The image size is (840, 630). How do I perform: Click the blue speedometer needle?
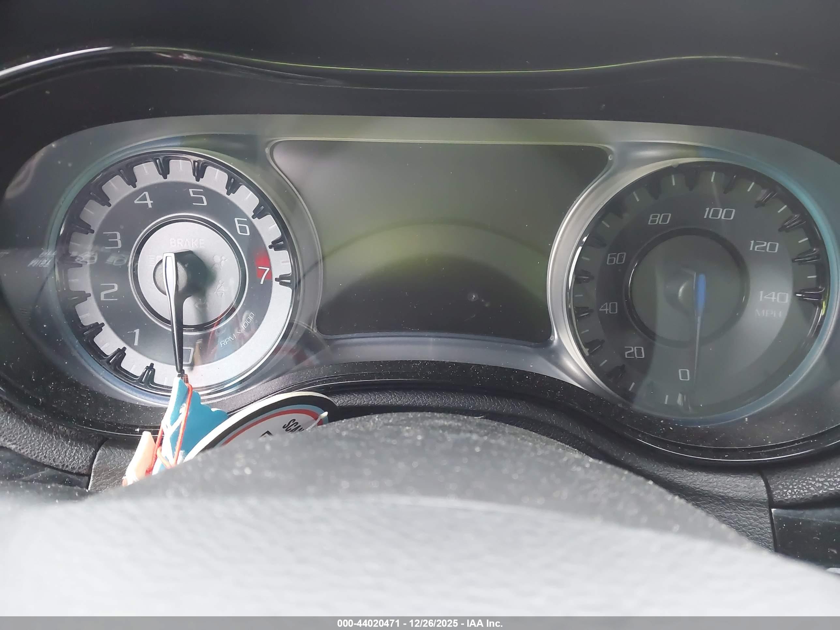click(x=699, y=327)
